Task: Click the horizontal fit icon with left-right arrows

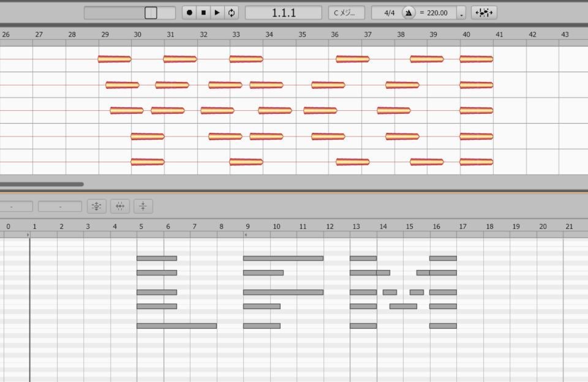Action: 120,206
